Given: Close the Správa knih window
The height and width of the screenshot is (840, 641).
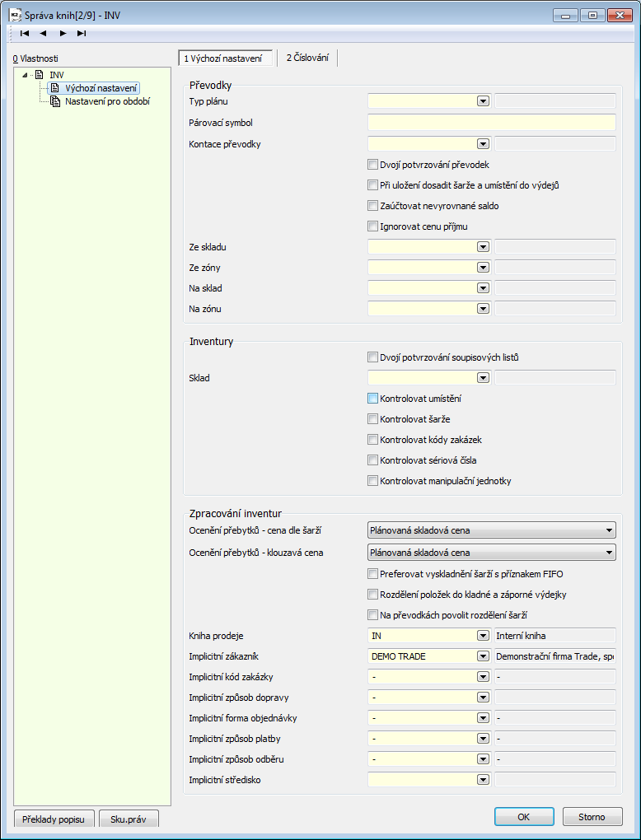Looking at the screenshot, I should [620, 15].
